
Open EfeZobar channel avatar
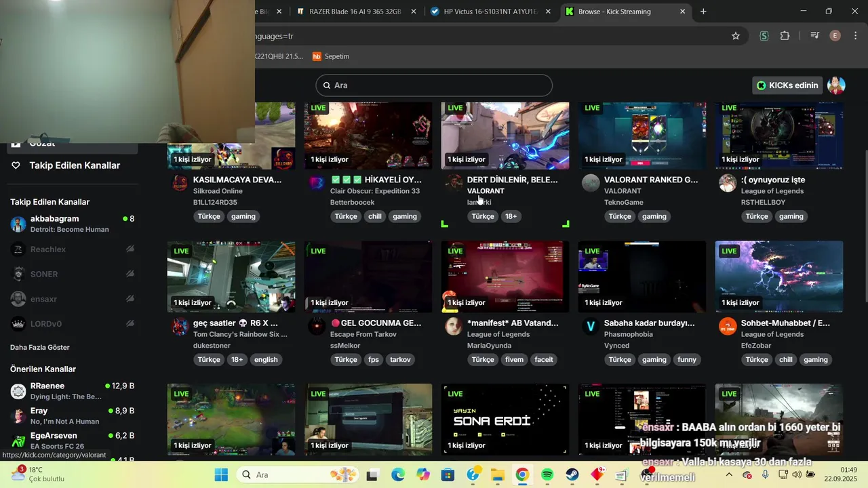[x=728, y=326]
